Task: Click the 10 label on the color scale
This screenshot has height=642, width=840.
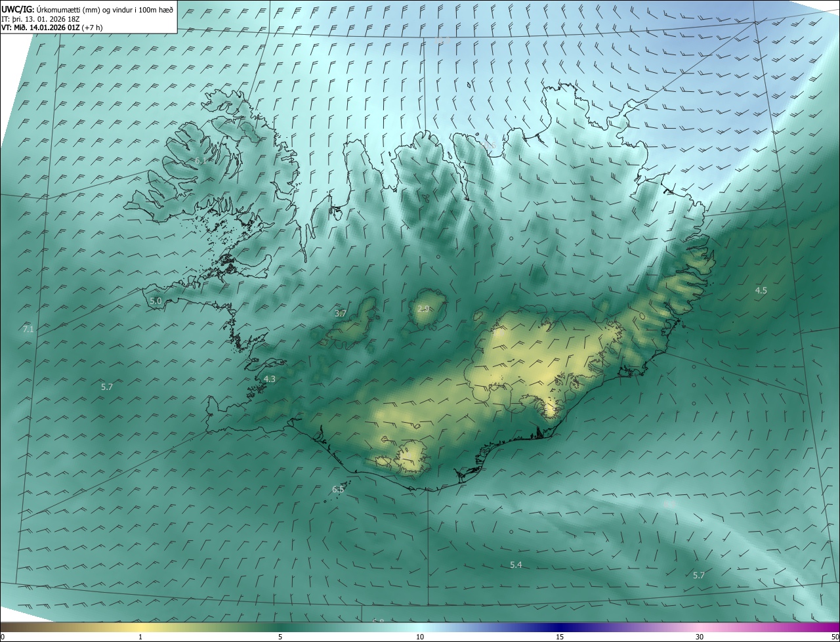Action: coord(420,637)
